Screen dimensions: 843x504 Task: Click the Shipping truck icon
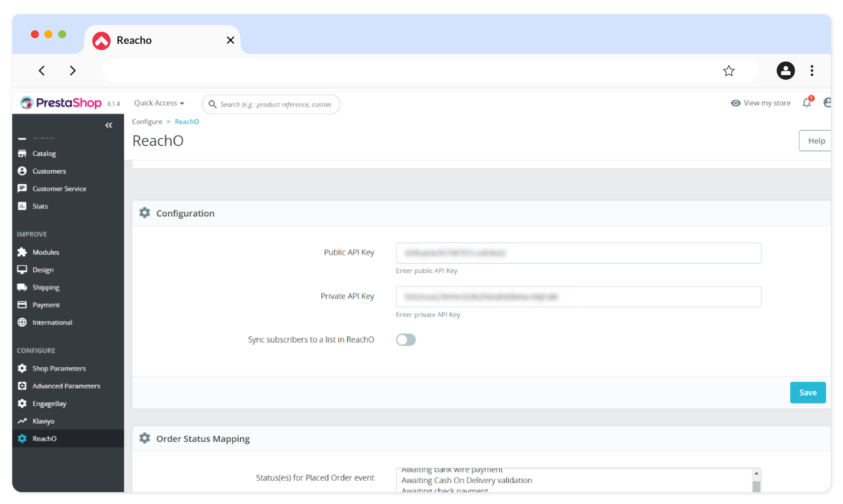point(22,287)
